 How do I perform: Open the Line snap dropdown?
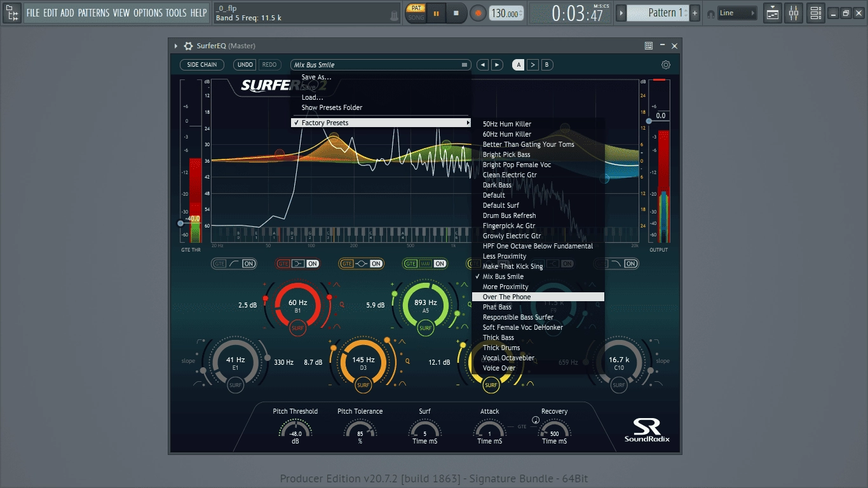pos(737,13)
